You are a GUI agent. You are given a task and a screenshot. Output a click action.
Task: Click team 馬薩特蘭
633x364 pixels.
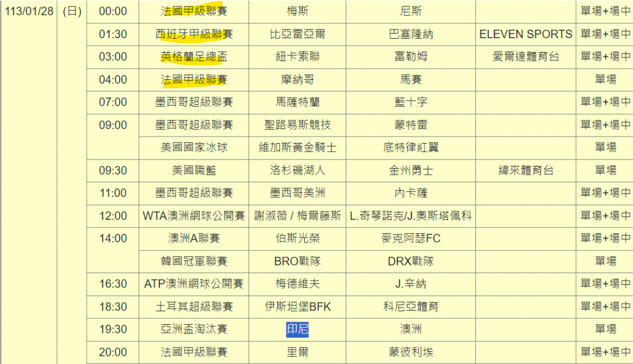click(298, 103)
